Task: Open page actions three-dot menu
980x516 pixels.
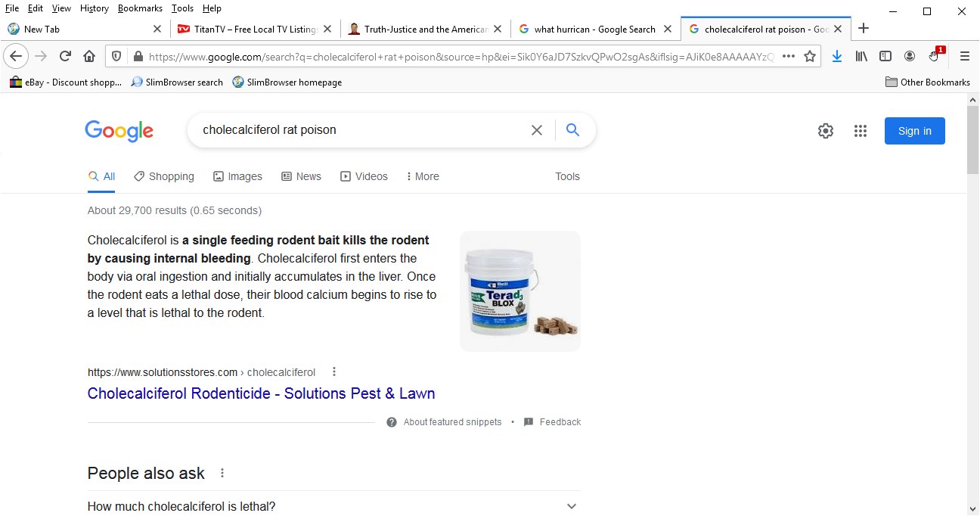Action: 789,56
